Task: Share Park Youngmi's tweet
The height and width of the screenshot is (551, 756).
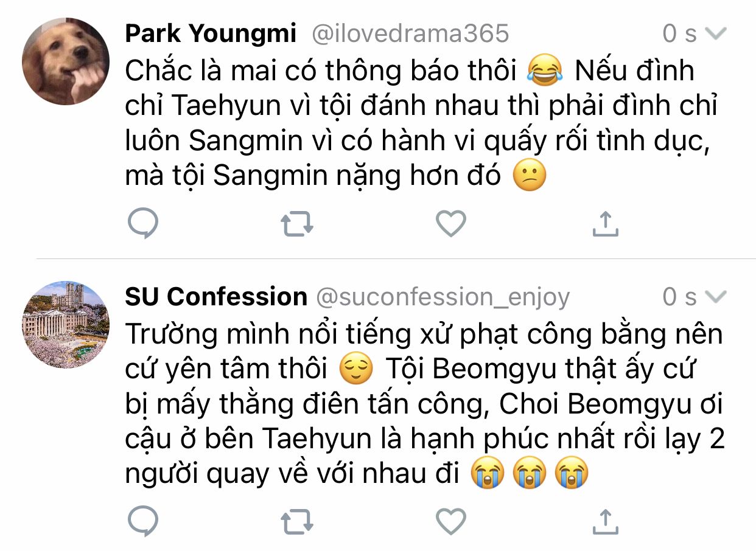Action: pyautogui.click(x=605, y=224)
